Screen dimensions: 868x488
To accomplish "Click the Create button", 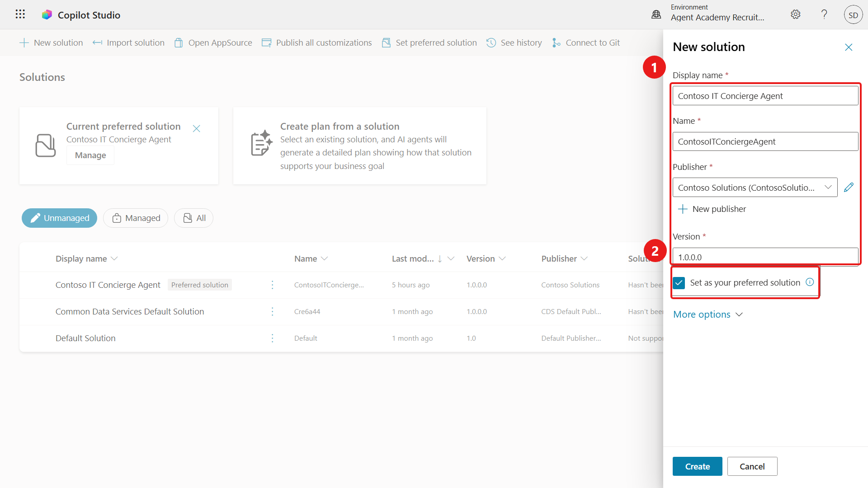I will tap(697, 466).
